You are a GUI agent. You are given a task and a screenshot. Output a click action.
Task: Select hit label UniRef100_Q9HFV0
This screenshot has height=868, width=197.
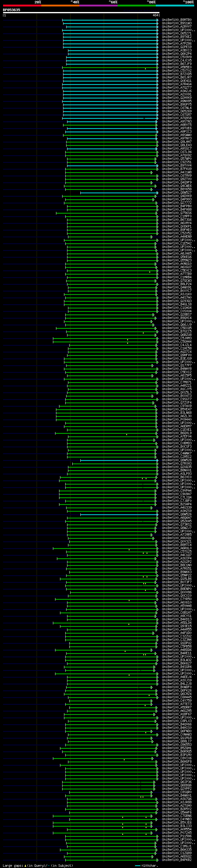pos(176,355)
